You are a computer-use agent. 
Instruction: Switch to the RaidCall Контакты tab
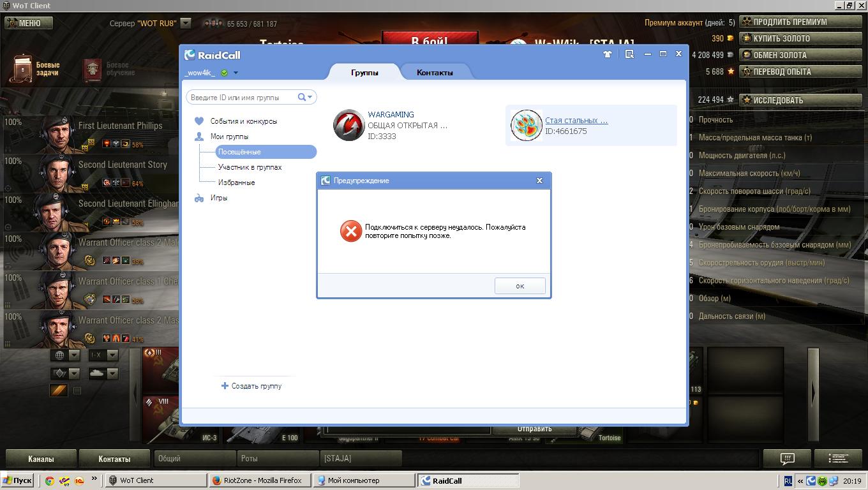435,72
